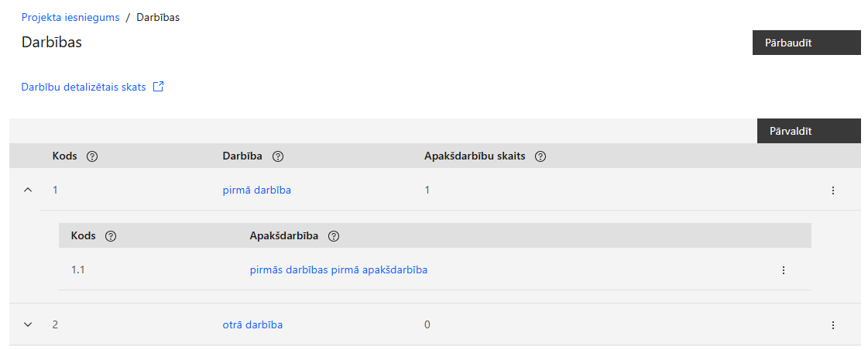Open three-dot menu for subactivity 1.1 row
This screenshot has height=350, width=868.
[x=784, y=270]
